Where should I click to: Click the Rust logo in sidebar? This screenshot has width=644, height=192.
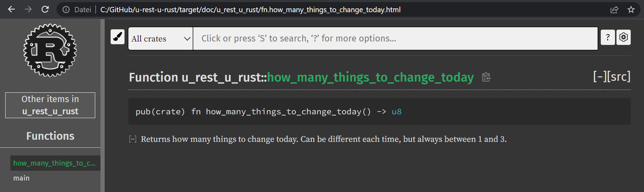(50, 51)
